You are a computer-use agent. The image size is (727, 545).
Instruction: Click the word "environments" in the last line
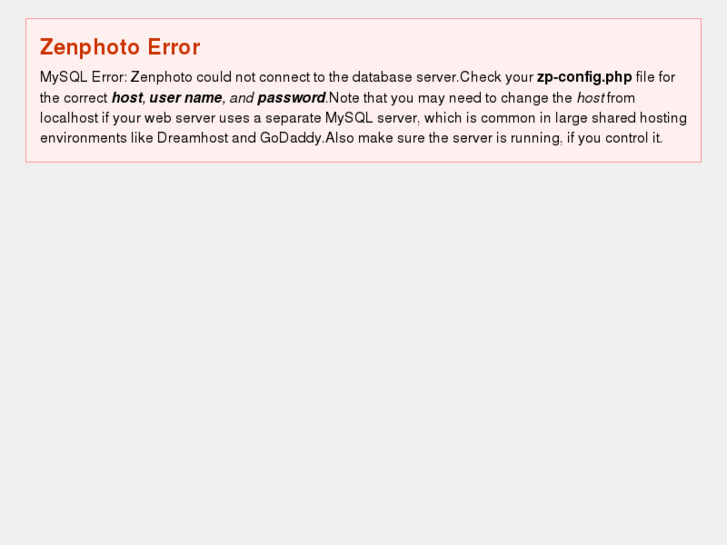point(83,138)
